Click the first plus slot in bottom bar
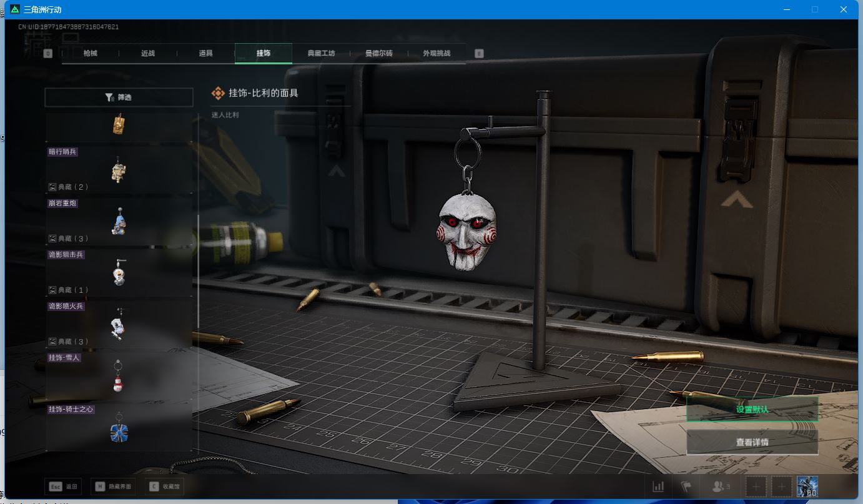Image resolution: width=863 pixels, height=504 pixels. [756, 487]
